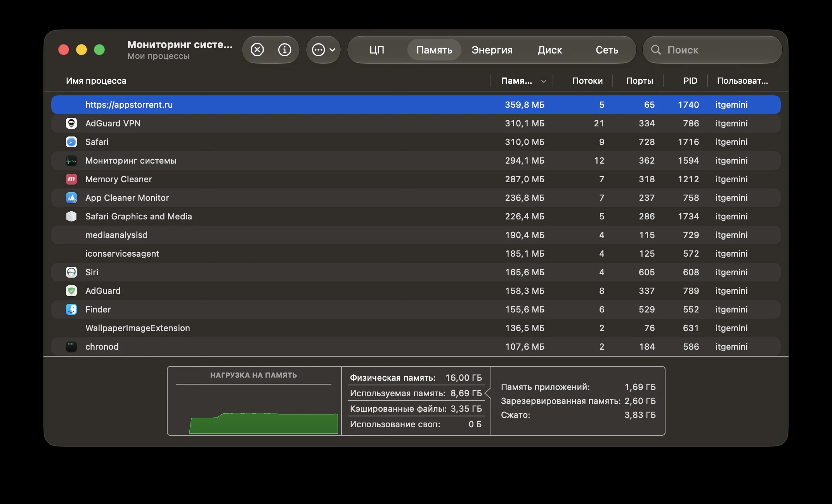Click the НАГРУЗКА НА ПАМЯТЬ pressure graph
Image resolution: width=832 pixels, height=504 pixels.
coord(254,401)
